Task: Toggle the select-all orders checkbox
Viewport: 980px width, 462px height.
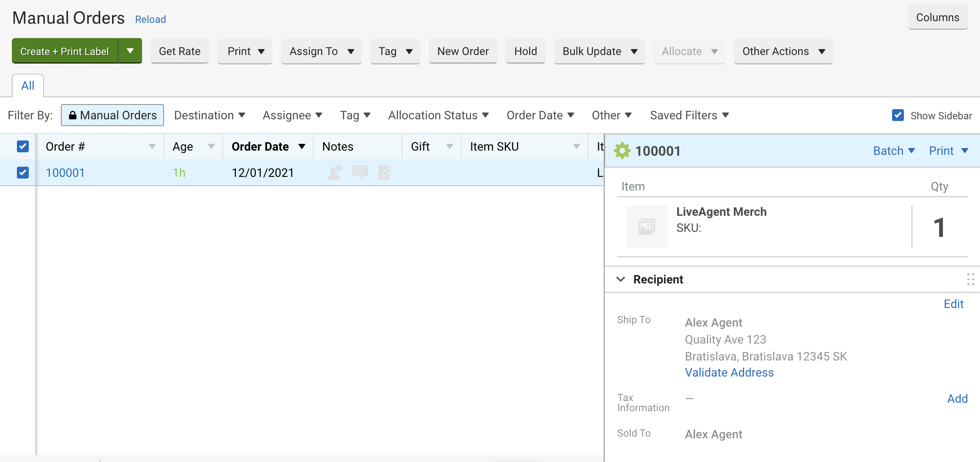Action: [x=23, y=146]
